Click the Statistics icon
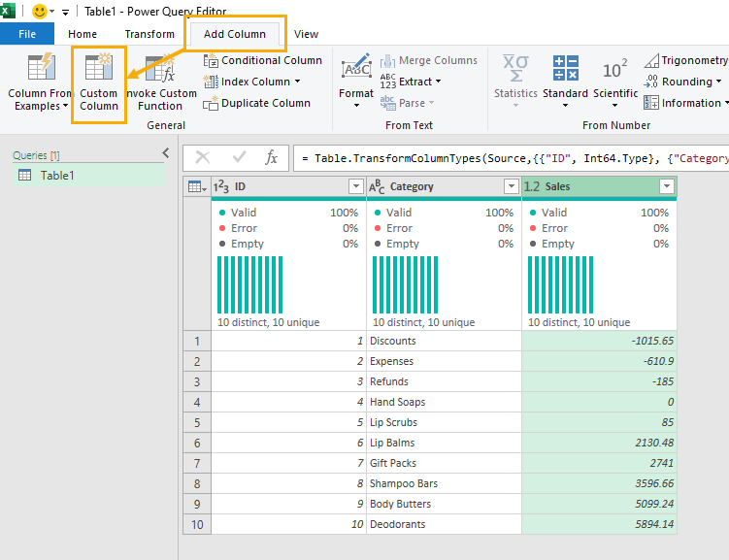 click(515, 68)
